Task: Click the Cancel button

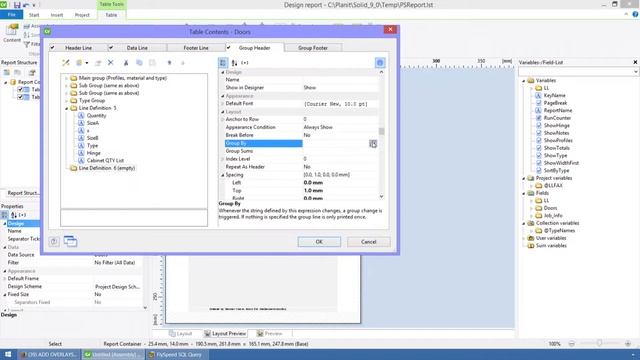Action: [368, 242]
